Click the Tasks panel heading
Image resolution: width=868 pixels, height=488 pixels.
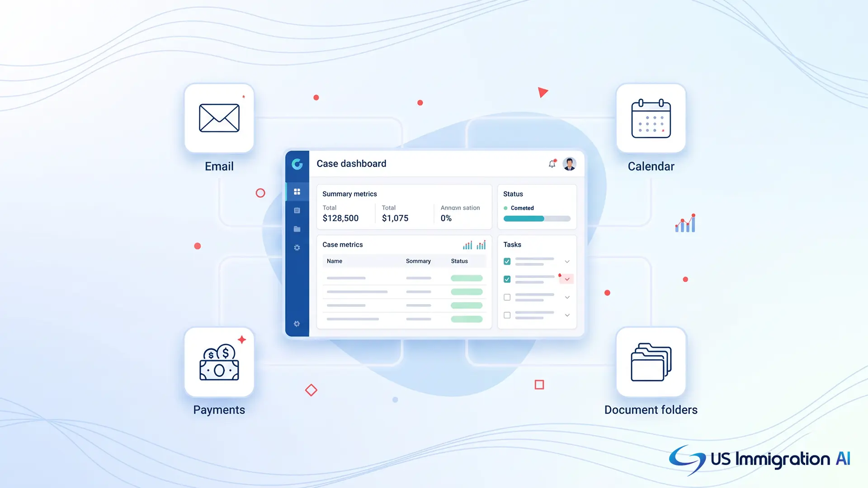click(512, 244)
